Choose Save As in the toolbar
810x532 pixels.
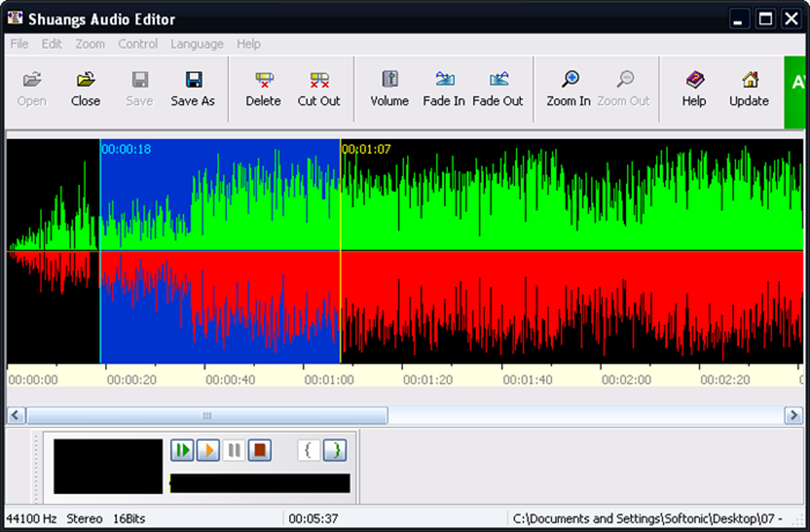click(193, 89)
